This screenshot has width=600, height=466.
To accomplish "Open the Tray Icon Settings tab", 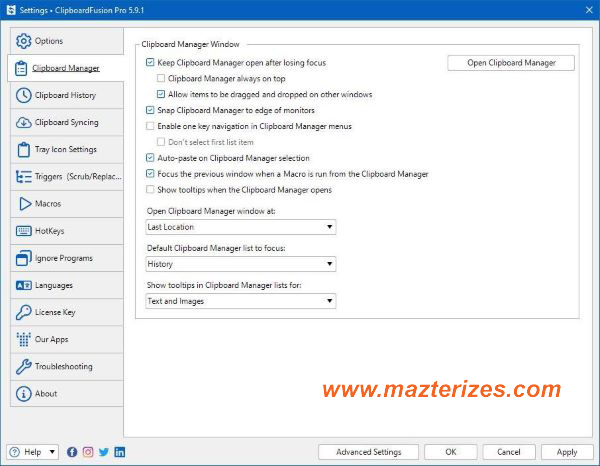I will click(x=67, y=150).
